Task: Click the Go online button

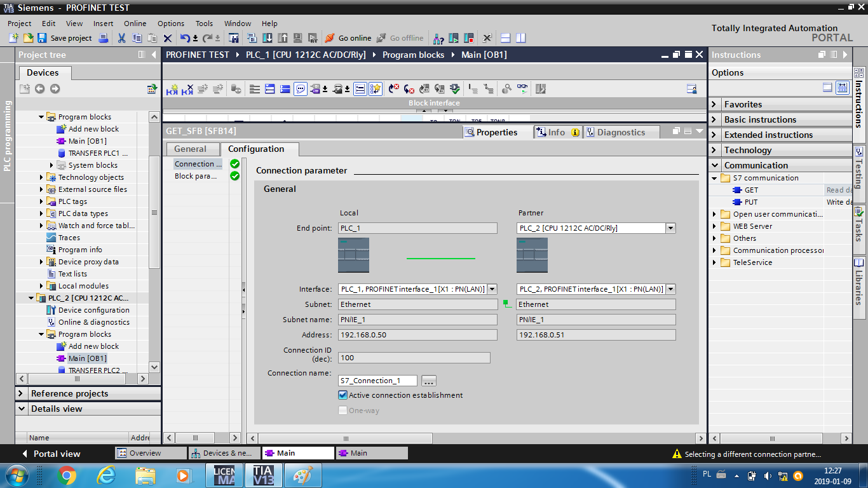Action: [348, 38]
